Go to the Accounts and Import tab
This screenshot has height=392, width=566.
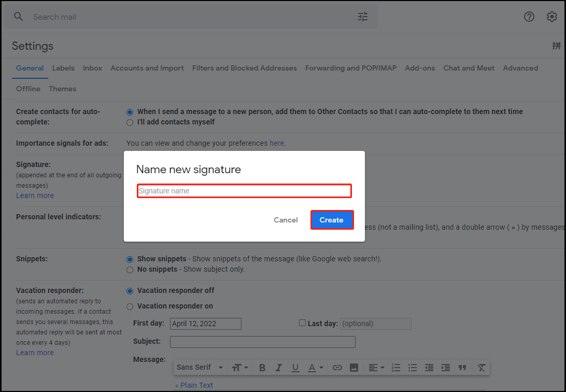147,68
